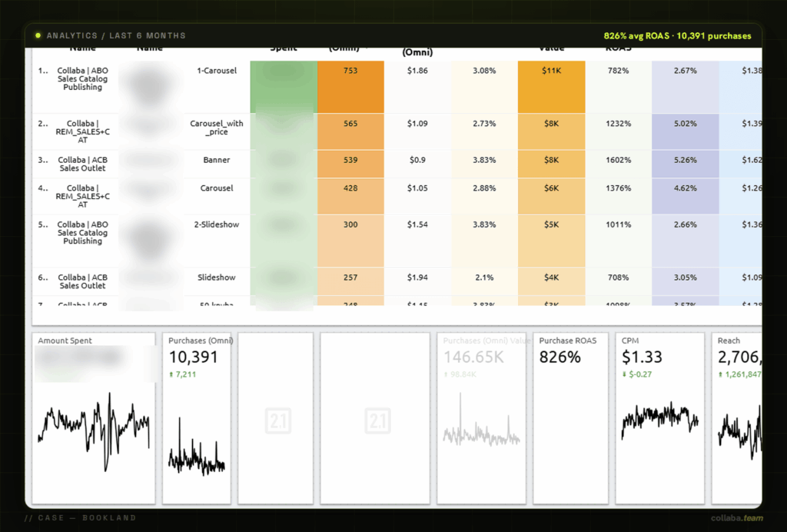Open the Amount Spent sparkline chart
787x532 pixels.
coord(94,433)
